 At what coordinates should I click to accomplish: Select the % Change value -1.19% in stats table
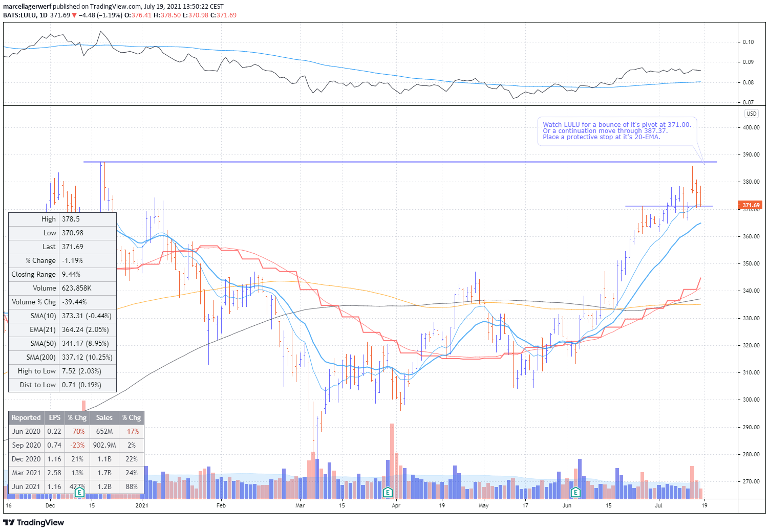[88, 260]
